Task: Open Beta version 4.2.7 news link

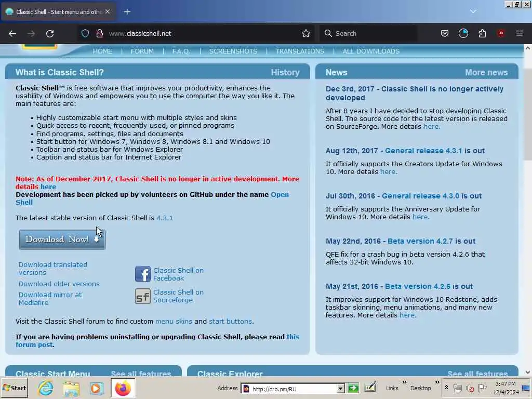Action: pos(420,241)
